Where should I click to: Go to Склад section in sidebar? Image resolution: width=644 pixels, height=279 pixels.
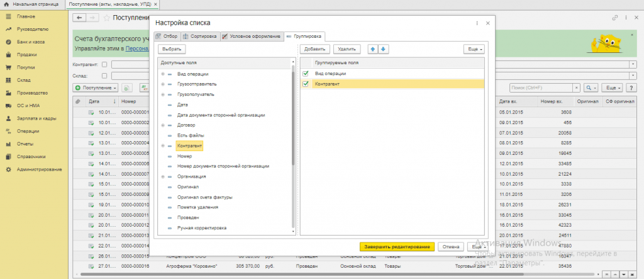pos(24,80)
